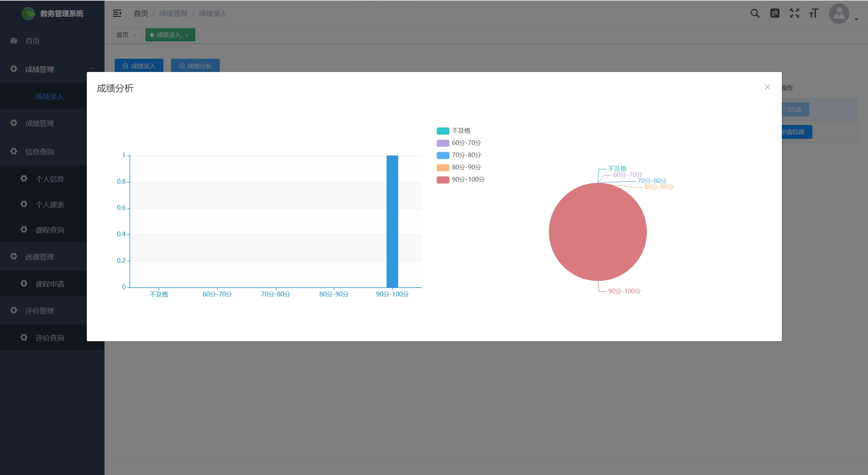Select 个人课表 in the sidebar
The height and width of the screenshot is (475, 868).
(x=50, y=205)
